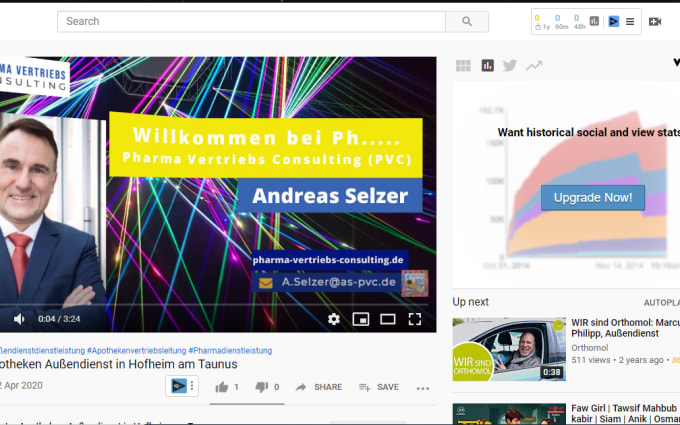The height and width of the screenshot is (425, 680).
Task: Select the bar chart stats tab
Action: (487, 65)
